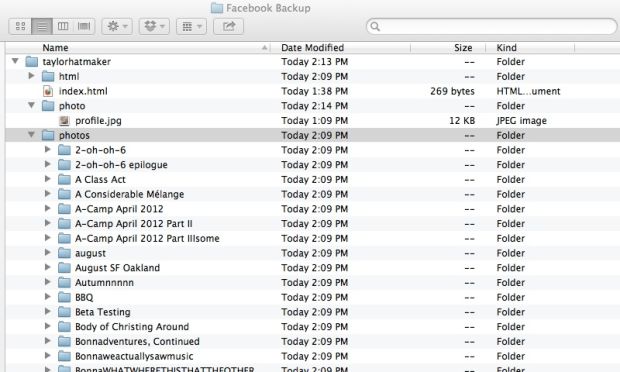Expand the A-Camp April 2012 folder
This screenshot has height=372, width=620.
pos(48,208)
